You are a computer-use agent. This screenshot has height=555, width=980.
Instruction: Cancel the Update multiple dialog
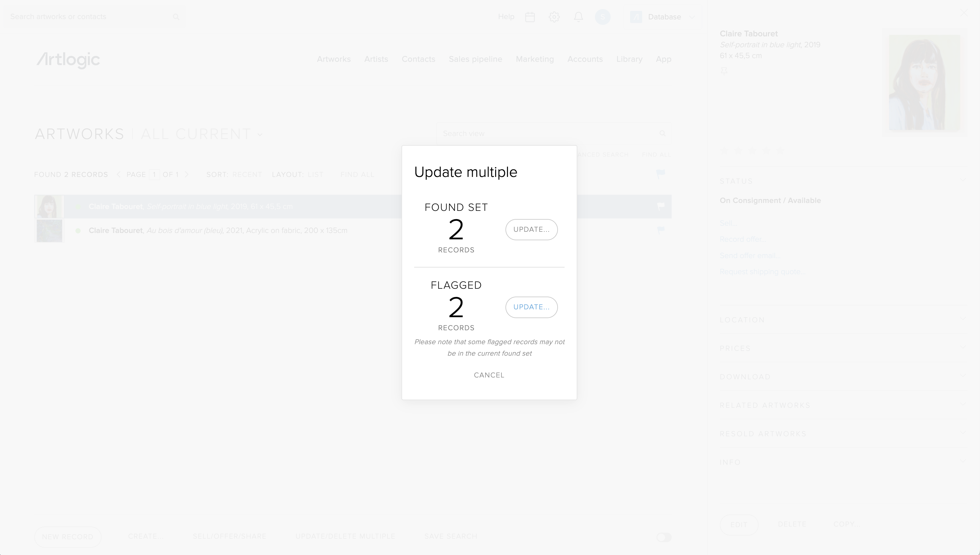pyautogui.click(x=489, y=375)
